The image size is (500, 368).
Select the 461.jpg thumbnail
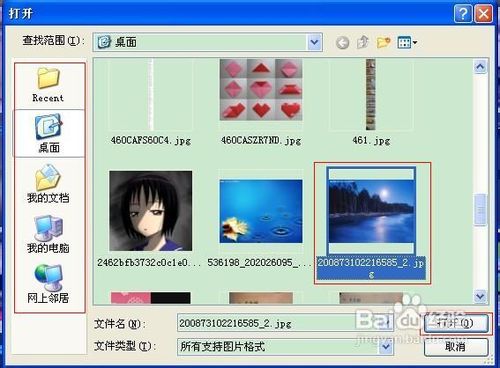371,95
